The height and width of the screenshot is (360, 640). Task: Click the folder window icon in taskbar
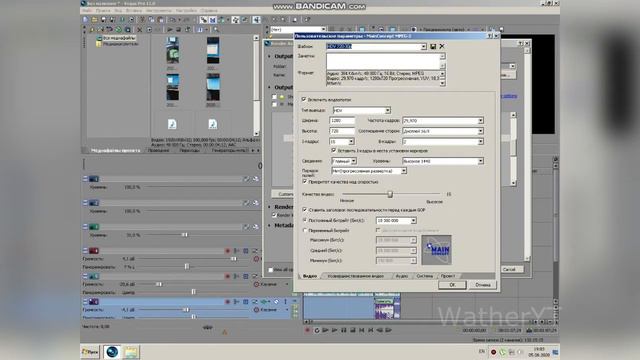(131, 352)
